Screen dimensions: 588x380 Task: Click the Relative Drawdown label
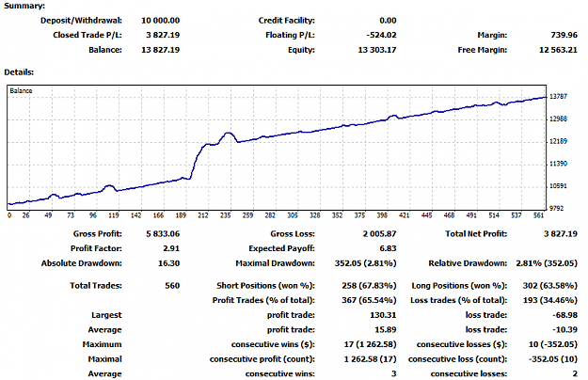click(468, 263)
